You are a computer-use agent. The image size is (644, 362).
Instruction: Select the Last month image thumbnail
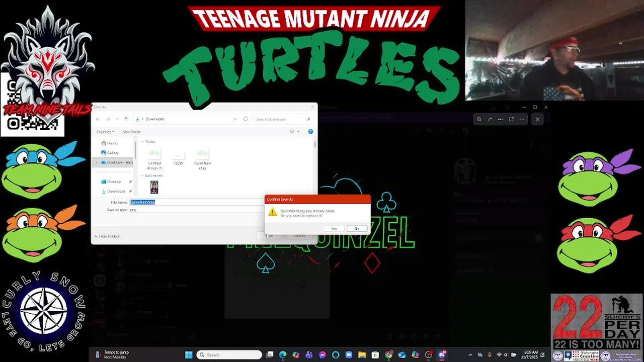(x=154, y=187)
